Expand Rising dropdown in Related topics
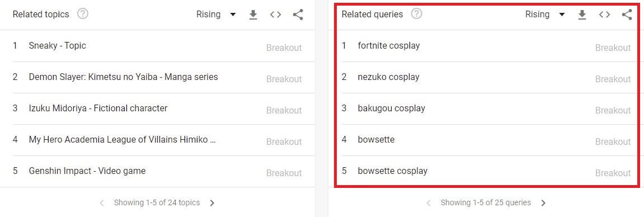This screenshot has width=644, height=217. (216, 15)
